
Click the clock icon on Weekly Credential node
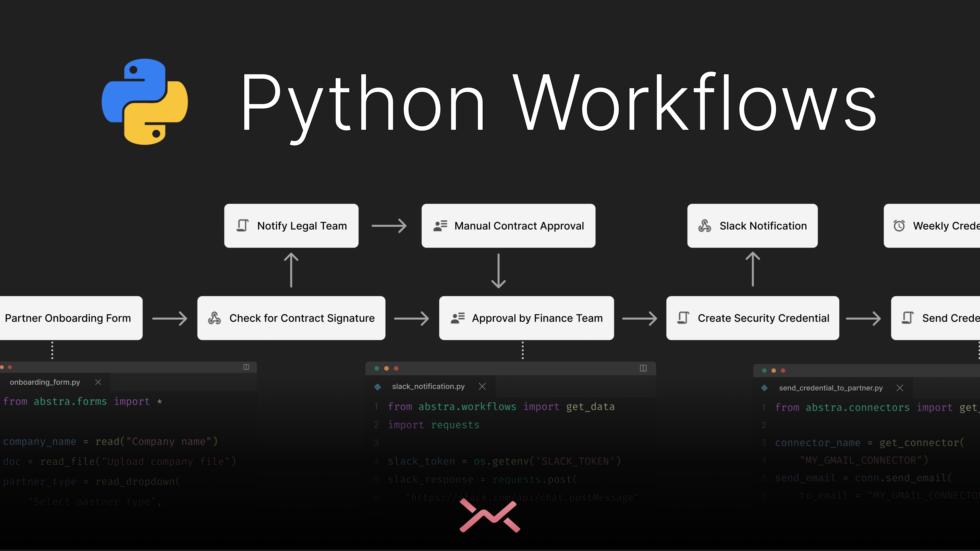[899, 226]
